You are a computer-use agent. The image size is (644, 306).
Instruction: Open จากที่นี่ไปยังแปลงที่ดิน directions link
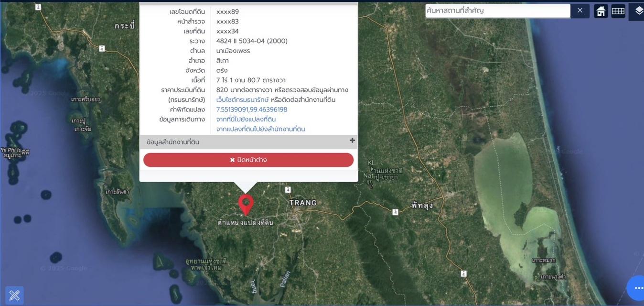pyautogui.click(x=246, y=119)
